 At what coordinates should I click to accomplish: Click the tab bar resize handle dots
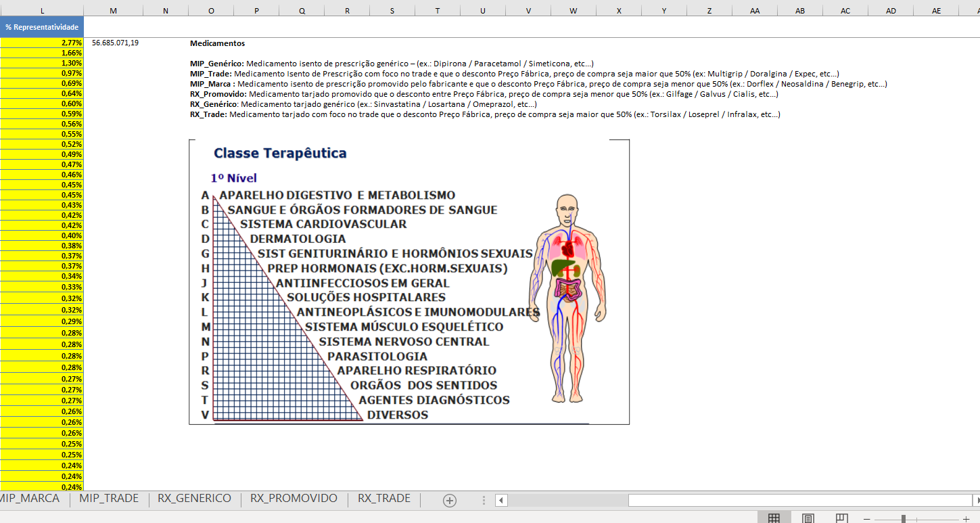coord(484,500)
